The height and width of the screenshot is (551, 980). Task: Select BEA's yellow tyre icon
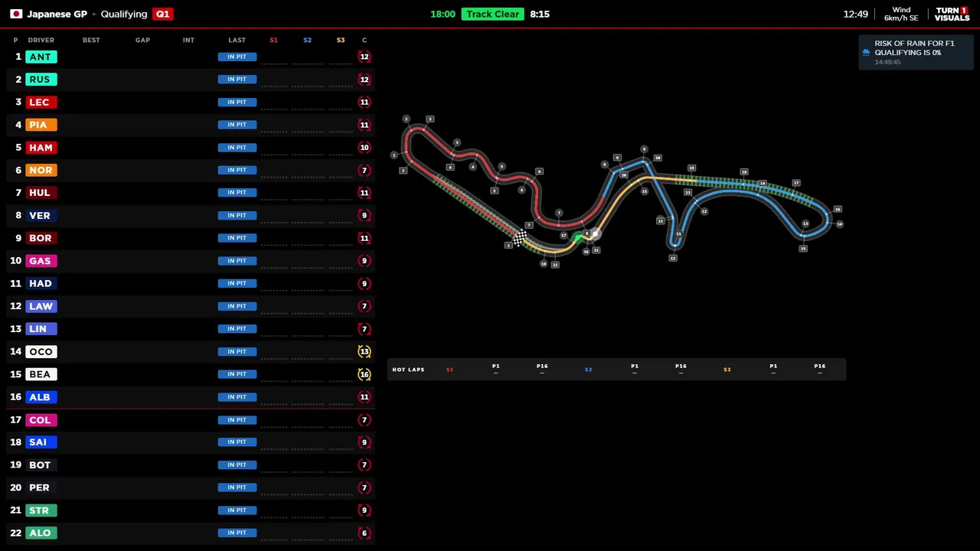364,374
